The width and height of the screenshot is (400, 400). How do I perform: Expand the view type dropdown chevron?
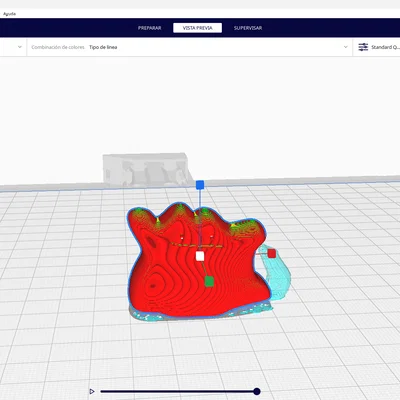click(x=20, y=47)
